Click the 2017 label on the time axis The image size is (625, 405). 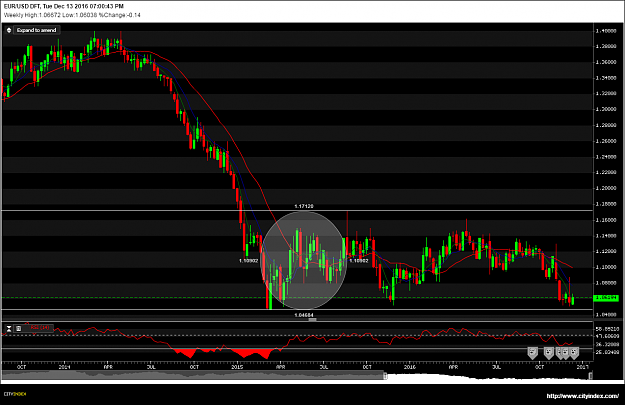click(x=583, y=367)
